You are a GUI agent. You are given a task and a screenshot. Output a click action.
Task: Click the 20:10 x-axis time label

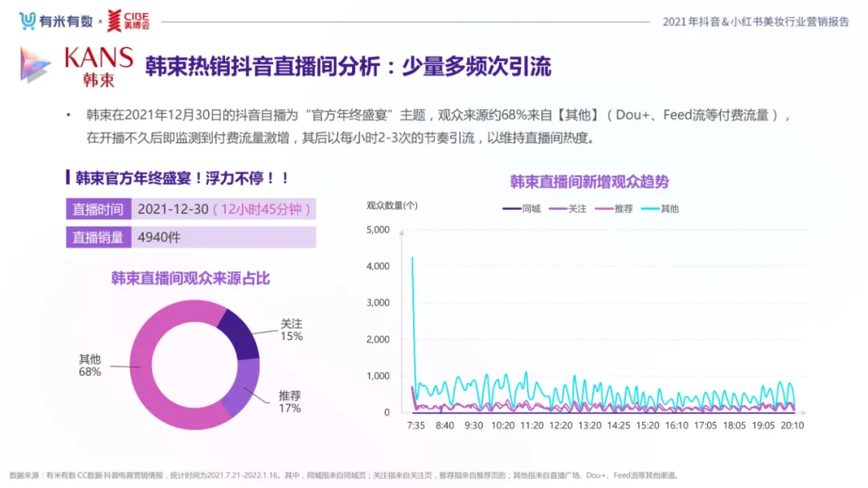point(792,425)
